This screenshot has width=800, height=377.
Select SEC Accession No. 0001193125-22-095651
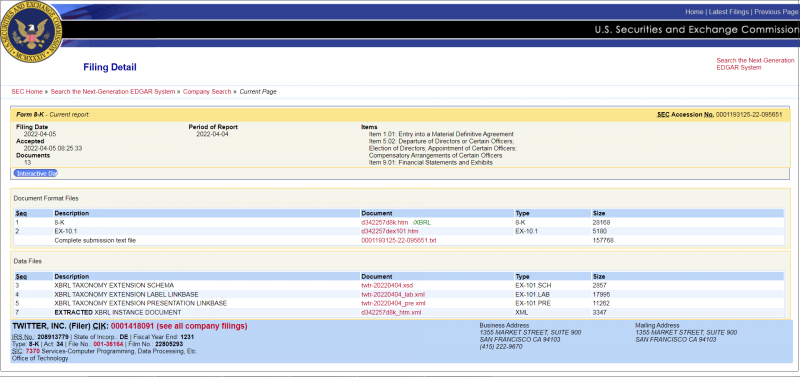(719, 115)
